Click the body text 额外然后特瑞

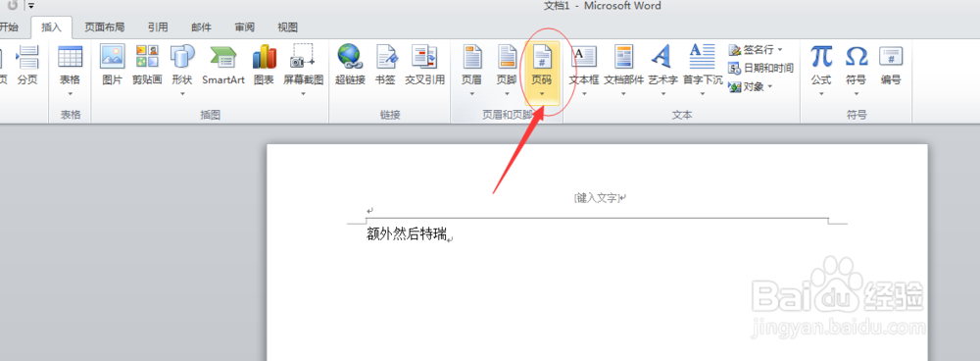[x=407, y=234]
